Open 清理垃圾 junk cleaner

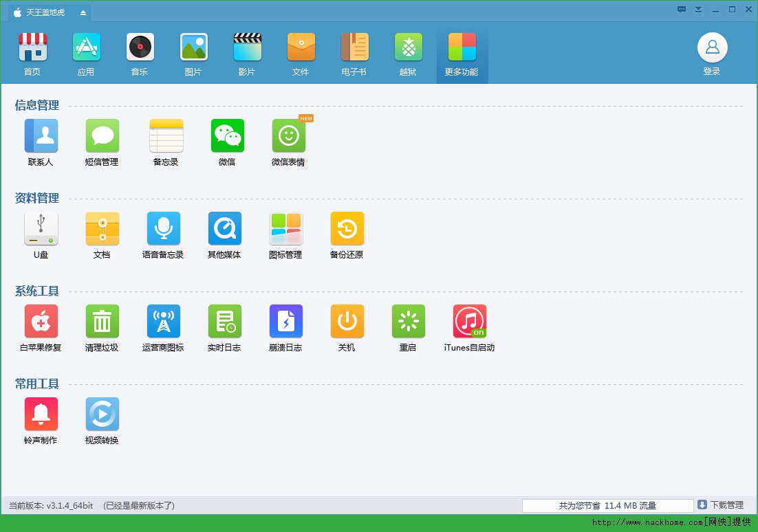click(x=102, y=322)
